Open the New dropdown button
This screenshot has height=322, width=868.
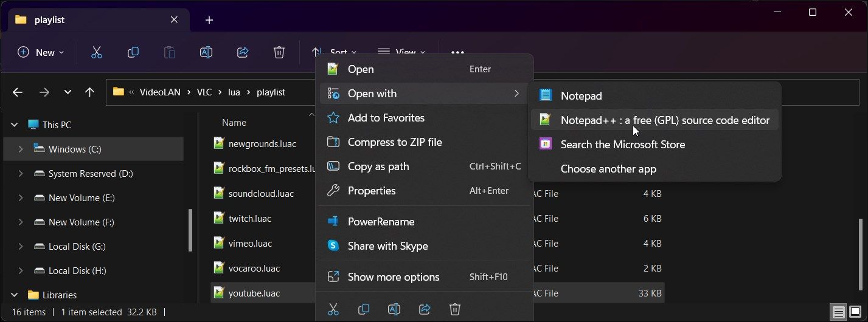(41, 52)
